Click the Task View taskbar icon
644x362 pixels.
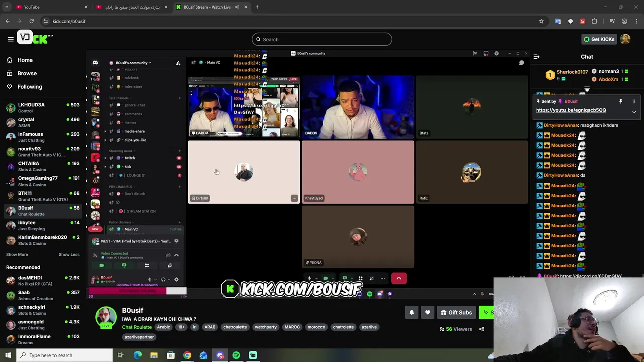click(121, 355)
